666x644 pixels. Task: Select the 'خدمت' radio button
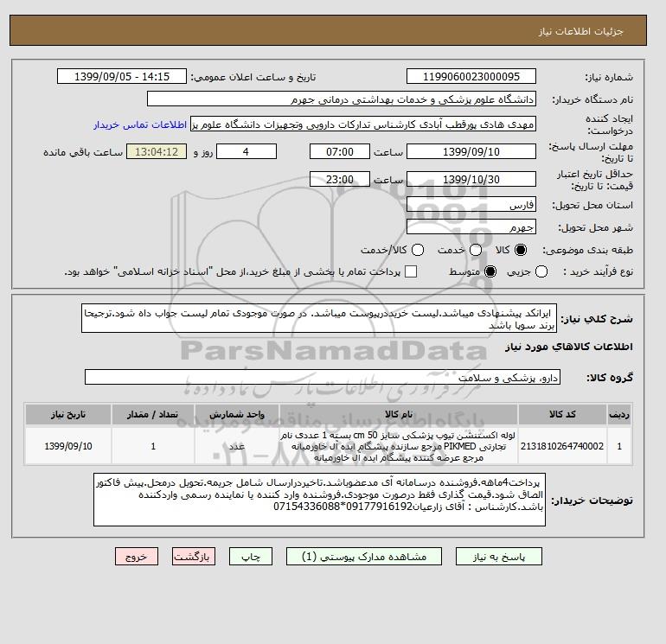[476, 250]
